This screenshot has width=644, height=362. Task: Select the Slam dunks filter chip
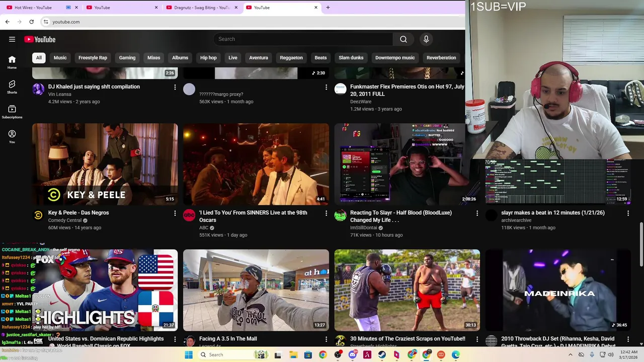351,58
